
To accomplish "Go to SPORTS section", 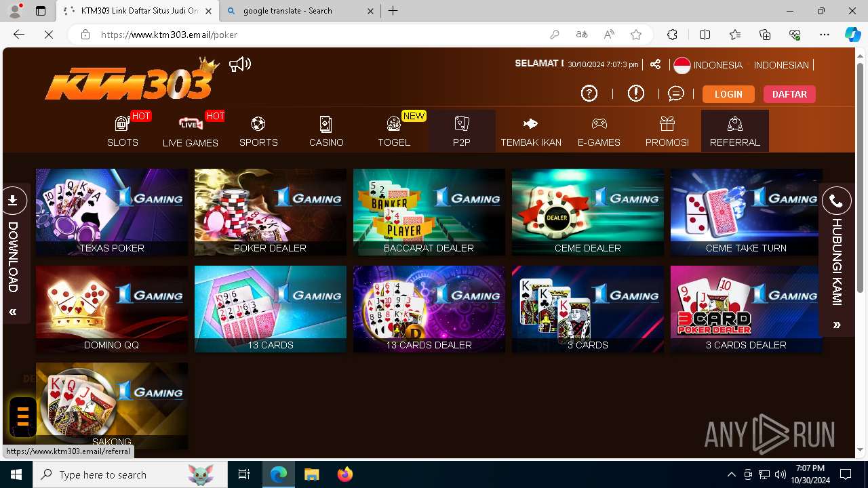I will click(258, 131).
